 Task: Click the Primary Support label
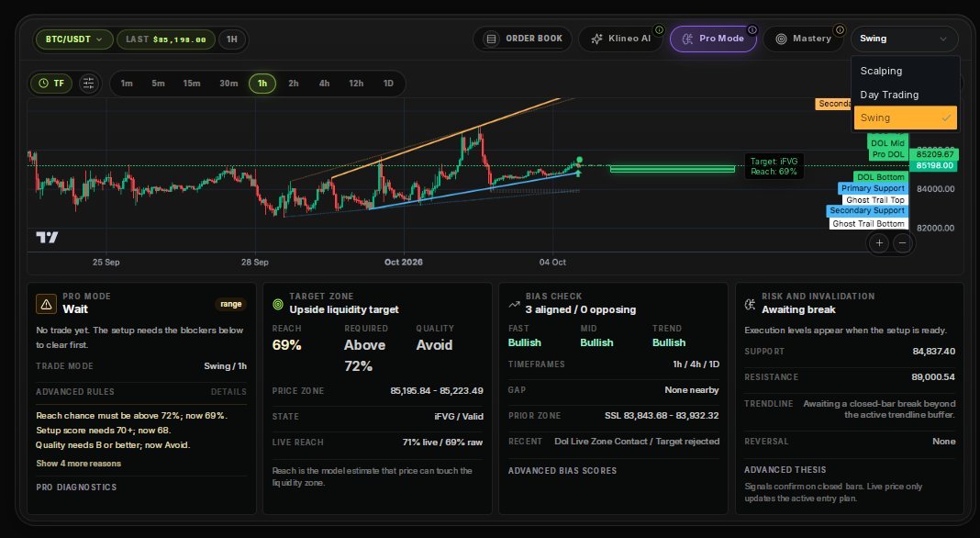tap(873, 188)
